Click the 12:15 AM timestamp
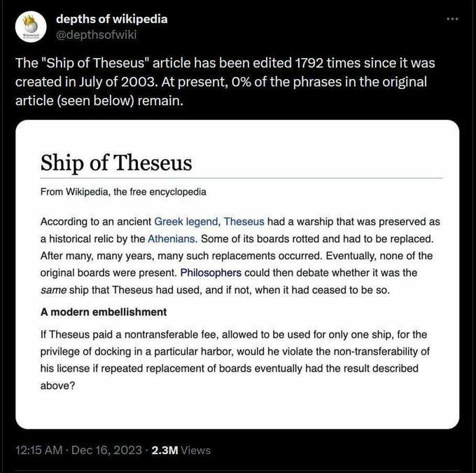 39,450
